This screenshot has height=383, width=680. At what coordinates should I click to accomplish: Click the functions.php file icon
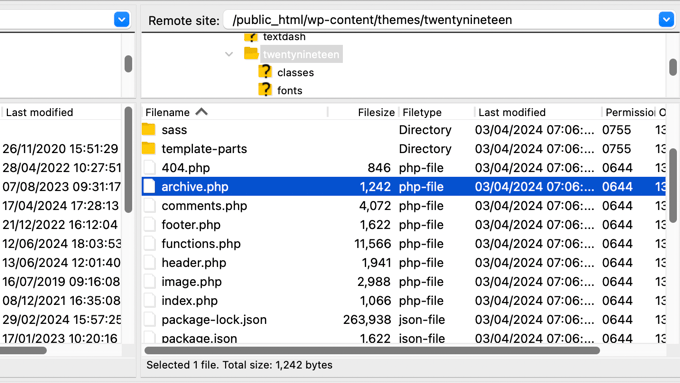click(x=150, y=244)
